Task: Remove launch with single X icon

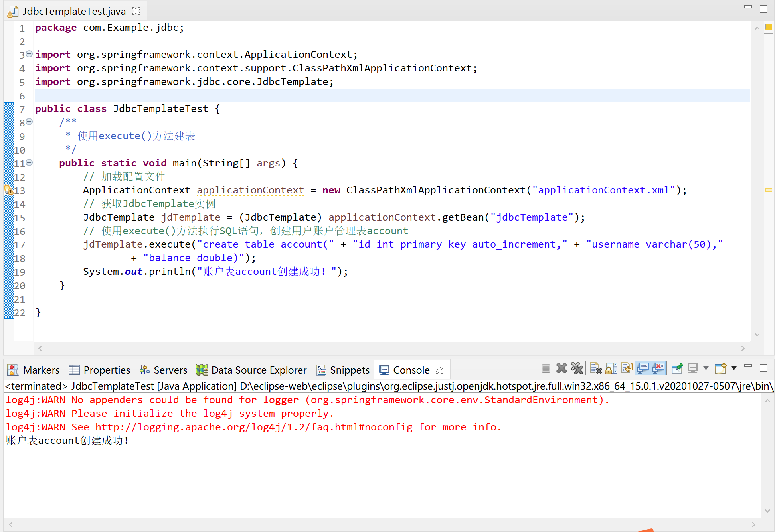Action: [561, 369]
